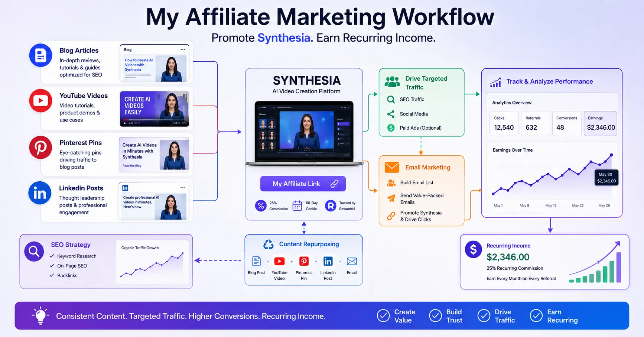Click the 'Read the Blog' link on Pinterest pin
Image resolution: width=644 pixels, height=337 pixels.
pyautogui.click(x=132, y=166)
